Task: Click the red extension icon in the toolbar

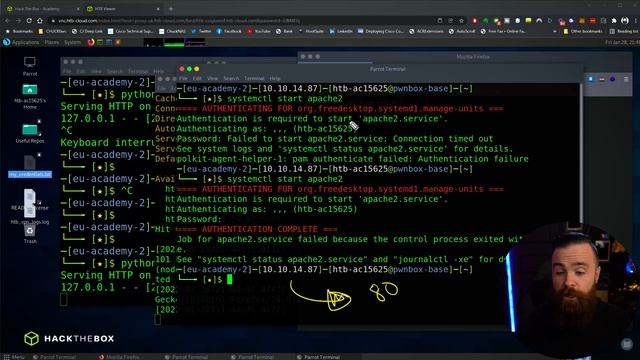Action: click(x=474, y=20)
